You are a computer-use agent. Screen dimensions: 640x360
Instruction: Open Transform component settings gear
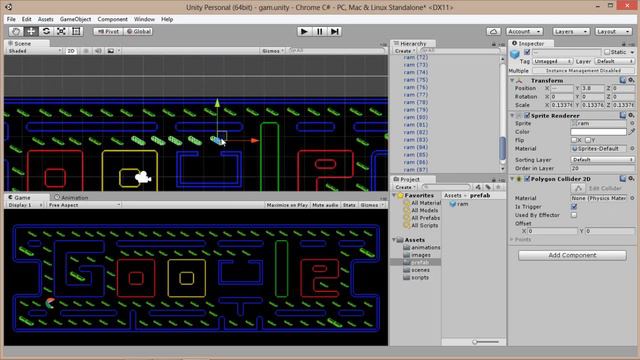point(631,80)
